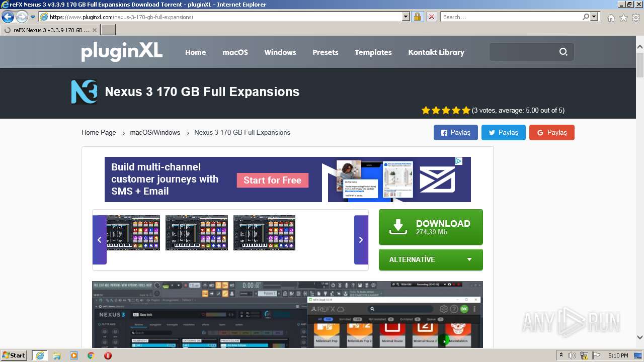Click the site search magnifier icon
The height and width of the screenshot is (362, 644).
563,52
